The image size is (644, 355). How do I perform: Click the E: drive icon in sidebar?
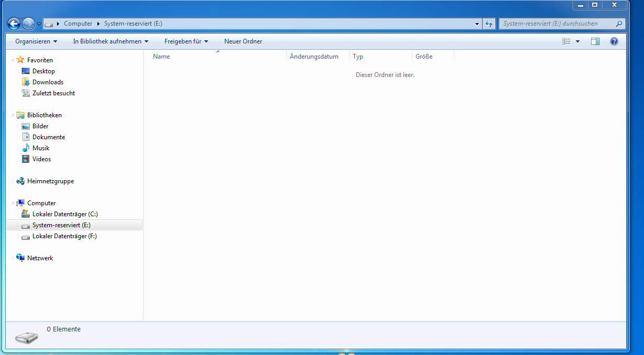click(26, 226)
